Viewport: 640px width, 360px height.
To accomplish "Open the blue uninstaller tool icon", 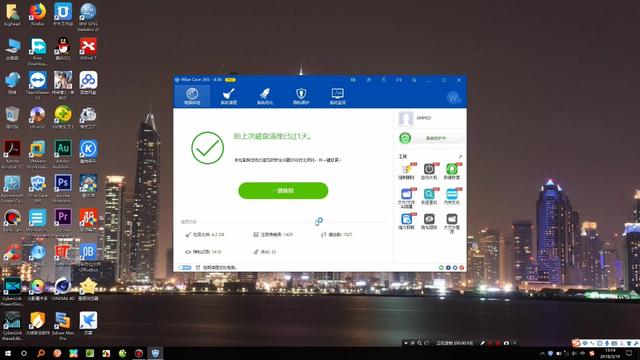I will [406, 221].
